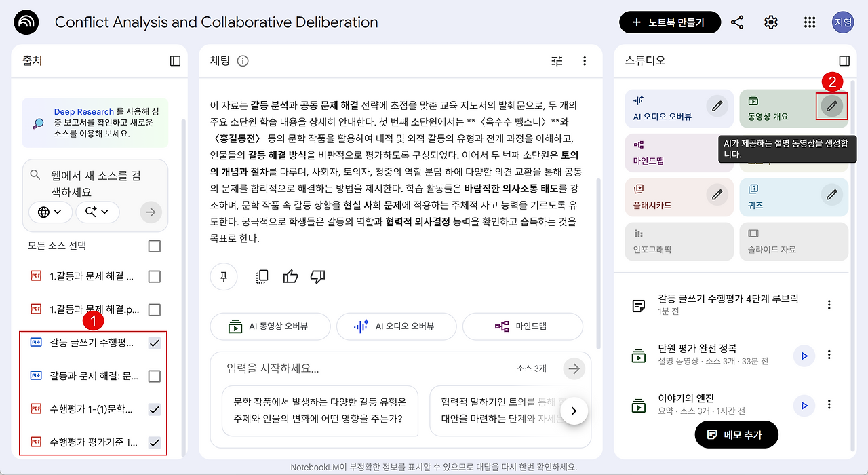This screenshot has height=475, width=868.
Task: Open the 인포그래픽 studio card
Action: pyautogui.click(x=679, y=242)
